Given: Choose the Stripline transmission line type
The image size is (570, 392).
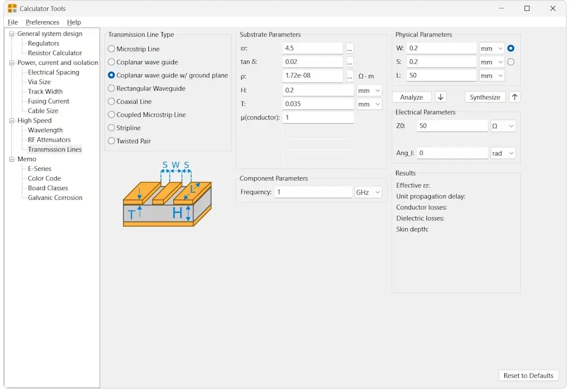Looking at the screenshot, I should [112, 128].
